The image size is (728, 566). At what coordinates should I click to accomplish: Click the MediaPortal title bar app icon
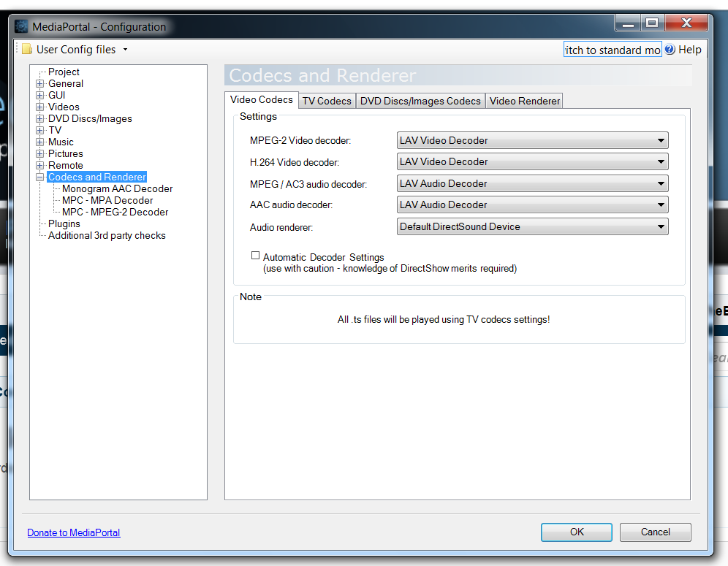(x=22, y=27)
